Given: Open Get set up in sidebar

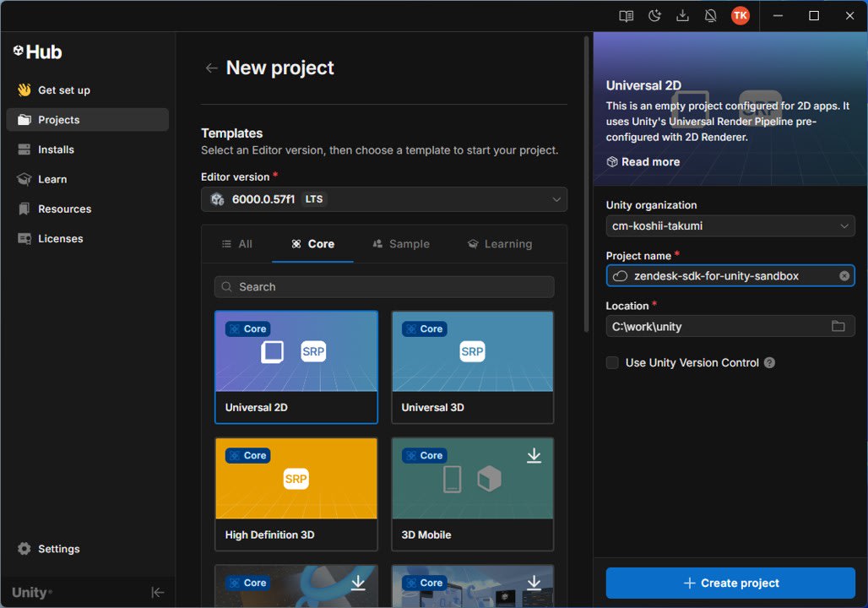Looking at the screenshot, I should 88,90.
